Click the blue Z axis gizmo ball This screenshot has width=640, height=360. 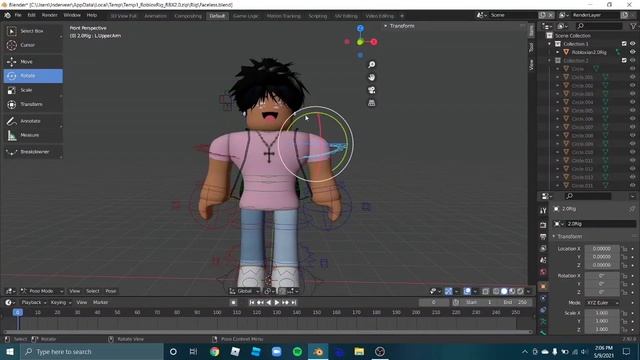pyautogui.click(x=360, y=28)
